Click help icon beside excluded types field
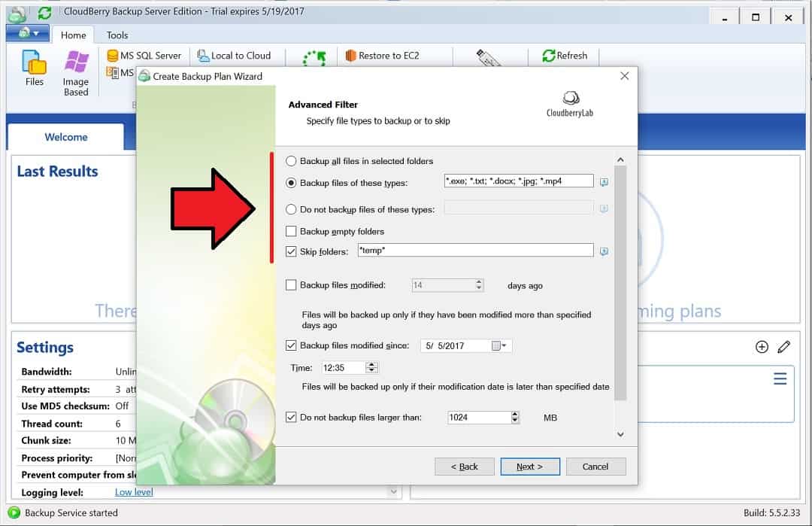The width and height of the screenshot is (812, 526). 604,209
